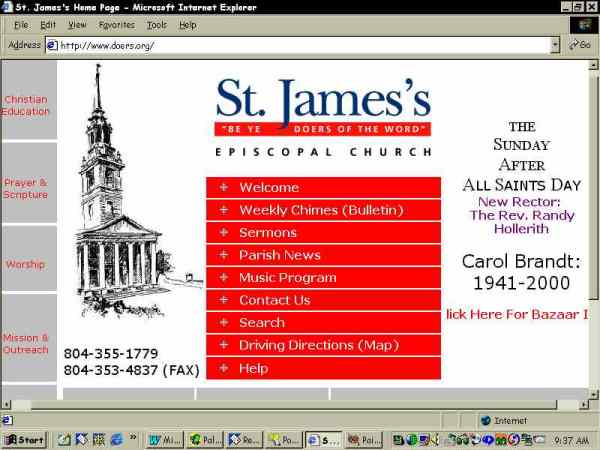This screenshot has height=450, width=600.
Task: Click the first quick launch icon
Action: [x=64, y=440]
